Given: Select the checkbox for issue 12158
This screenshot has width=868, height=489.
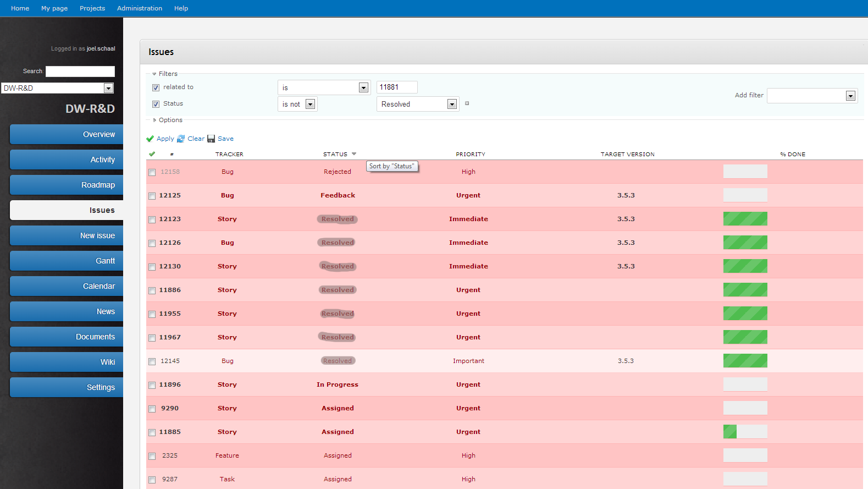Looking at the screenshot, I should (x=152, y=172).
